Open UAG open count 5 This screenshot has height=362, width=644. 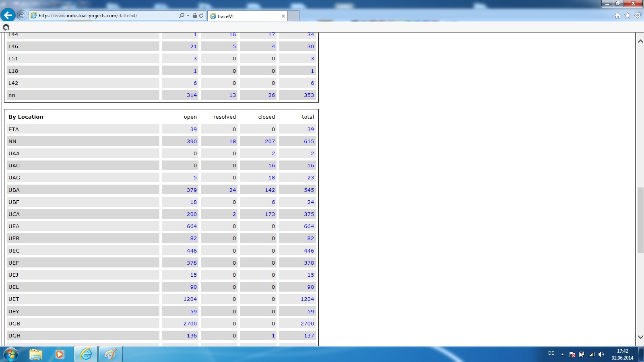pos(195,177)
